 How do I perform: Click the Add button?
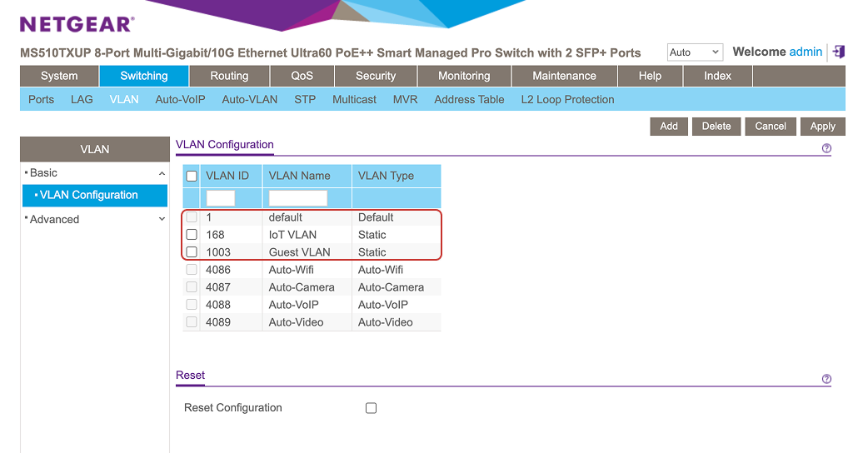[x=669, y=126]
